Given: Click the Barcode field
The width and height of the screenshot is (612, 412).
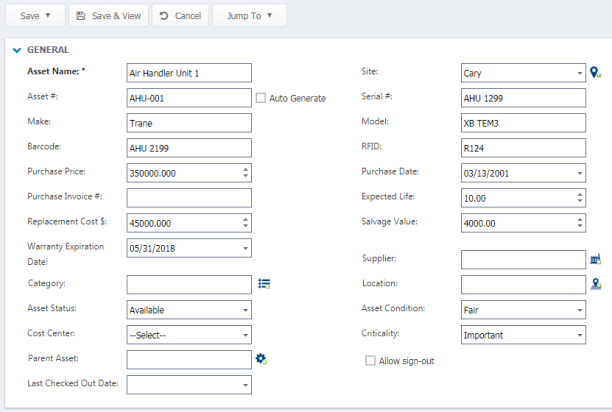Looking at the screenshot, I should [189, 148].
